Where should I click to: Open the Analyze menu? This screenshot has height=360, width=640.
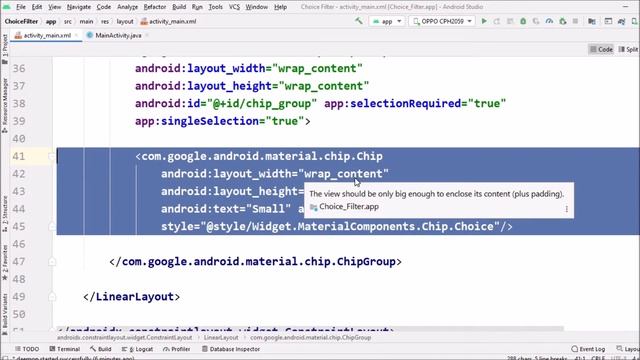127,7
